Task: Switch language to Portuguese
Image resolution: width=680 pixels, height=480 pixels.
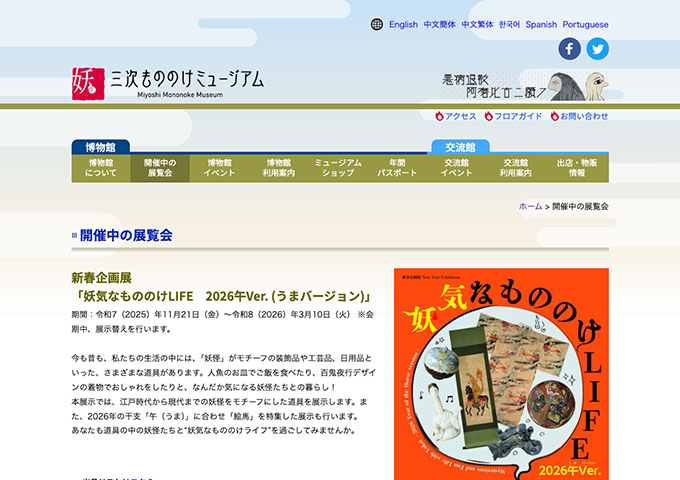Action: pos(585,24)
